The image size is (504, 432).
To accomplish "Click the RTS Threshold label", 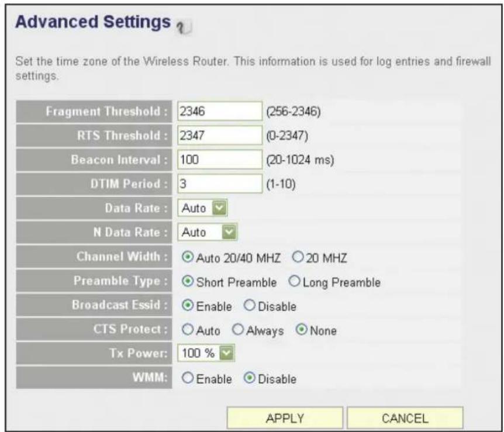I will (x=122, y=135).
